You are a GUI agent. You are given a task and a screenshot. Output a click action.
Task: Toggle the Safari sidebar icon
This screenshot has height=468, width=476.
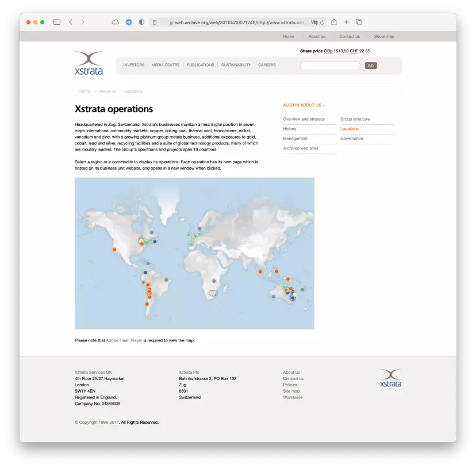point(57,22)
